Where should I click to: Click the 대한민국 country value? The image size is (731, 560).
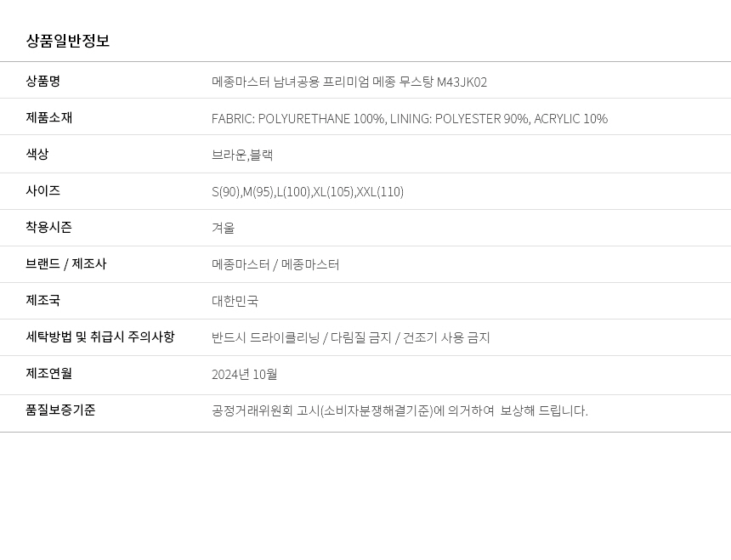235,302
